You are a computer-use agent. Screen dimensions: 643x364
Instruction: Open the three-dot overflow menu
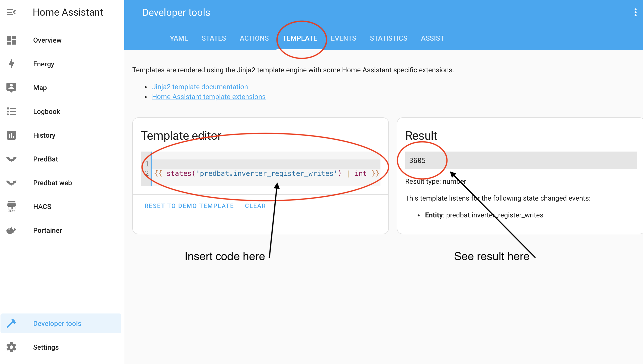pos(635,12)
